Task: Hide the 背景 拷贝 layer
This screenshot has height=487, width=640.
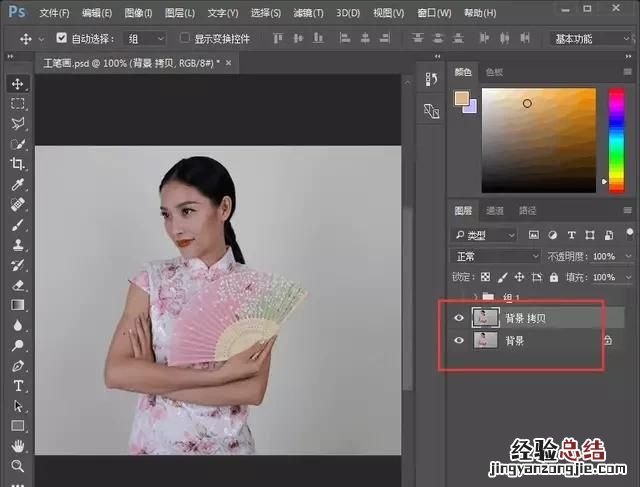Action: tap(460, 317)
